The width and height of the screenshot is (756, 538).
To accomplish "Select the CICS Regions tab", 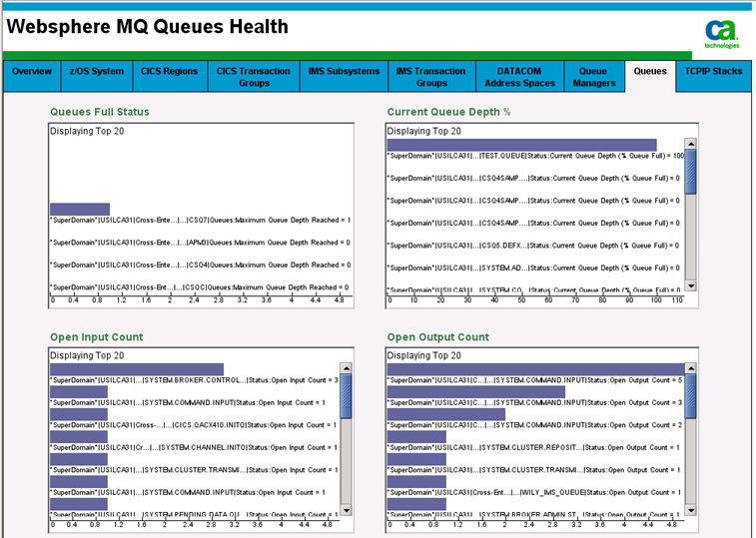I will pos(169,72).
